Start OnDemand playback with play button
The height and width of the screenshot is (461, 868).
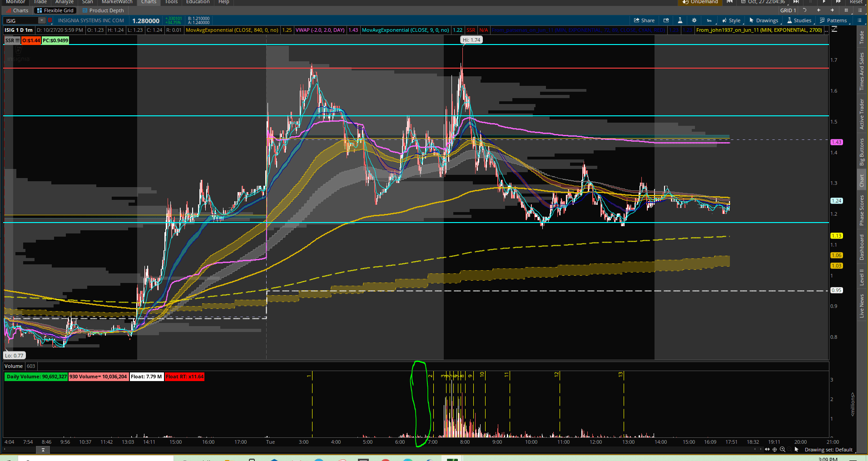pos(824,2)
